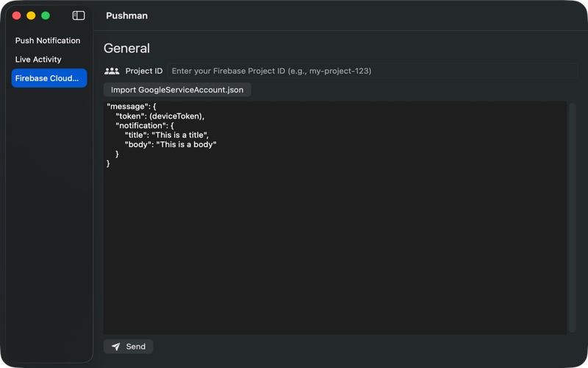Open the Push Notification section
Image resolution: width=588 pixels, height=368 pixels.
(x=49, y=40)
